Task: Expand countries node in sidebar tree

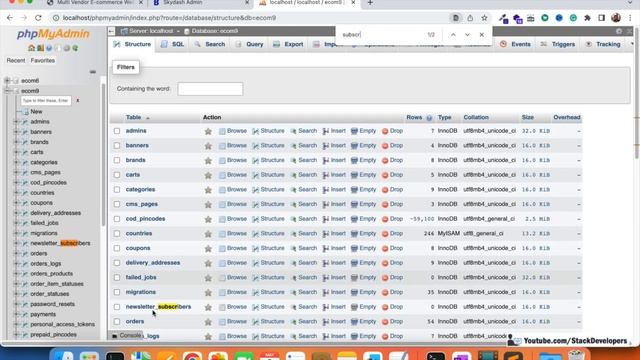Action: [x=16, y=193]
